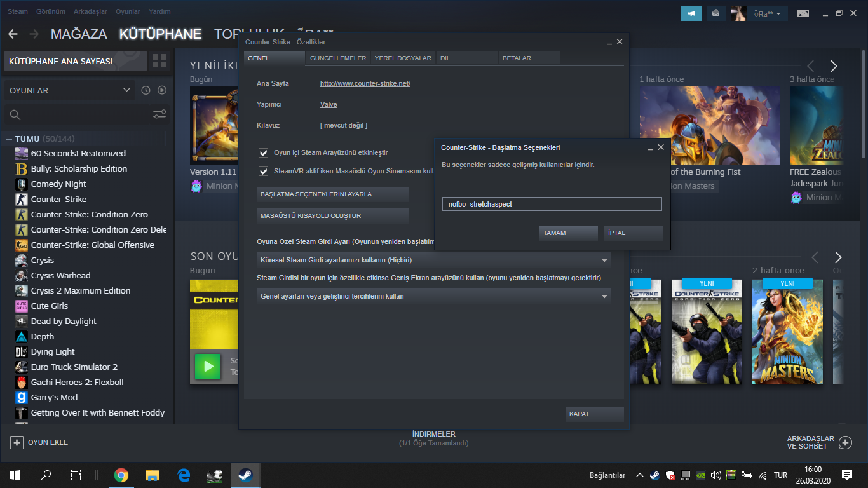Switch Steam to Big Picture mode
Viewport: 868px width, 488px height.
point(803,13)
